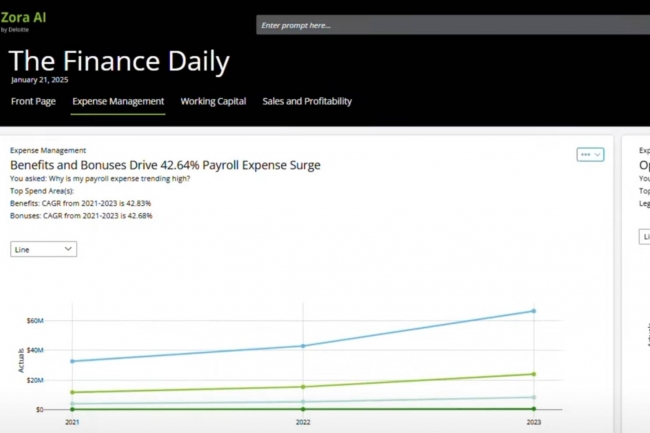The height and width of the screenshot is (433, 650).
Task: Select the green line 2023 data point
Action: pos(534,374)
